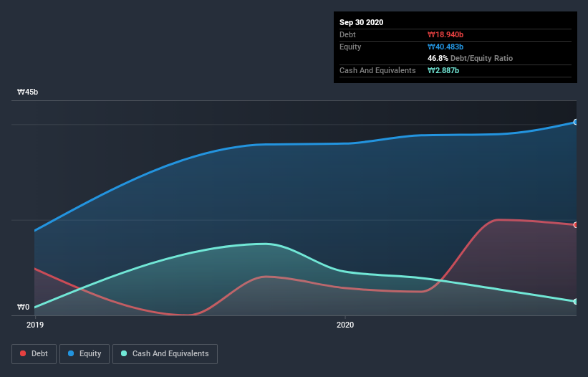The width and height of the screenshot is (588, 377).
Task: Toggle the Equity legend button
Action: pos(85,354)
